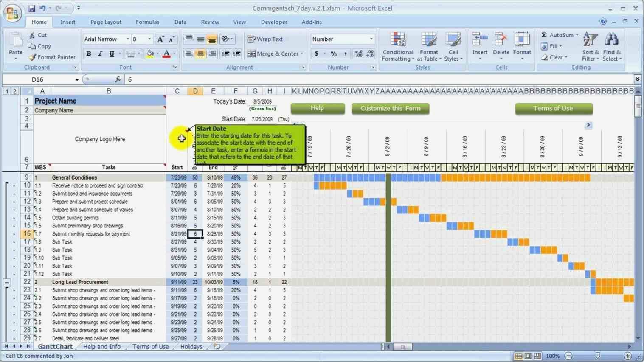Click the Terms of Use button

point(553,108)
